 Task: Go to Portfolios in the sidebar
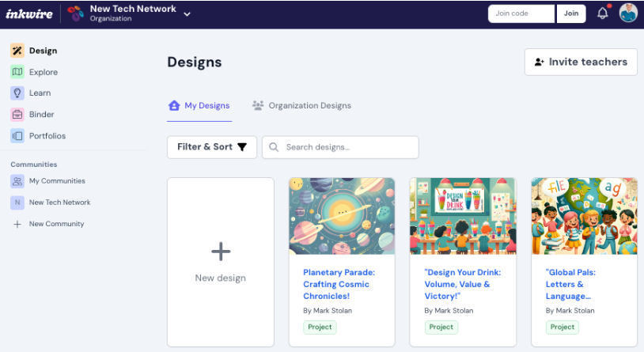(x=47, y=136)
